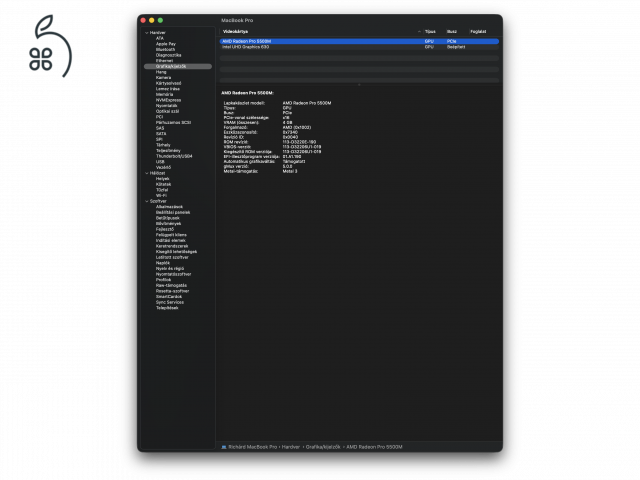Select the AMD Radeon Pro 5500M row

click(359, 41)
